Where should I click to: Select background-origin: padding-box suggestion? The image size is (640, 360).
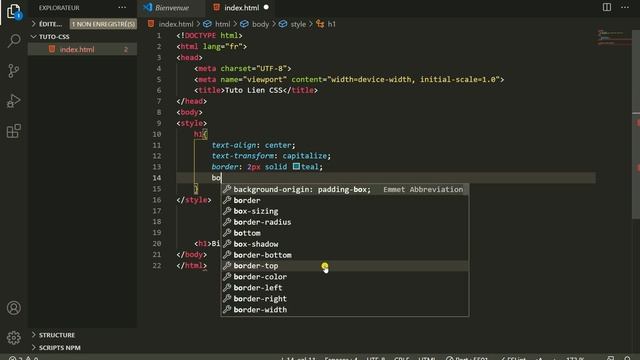(345, 189)
